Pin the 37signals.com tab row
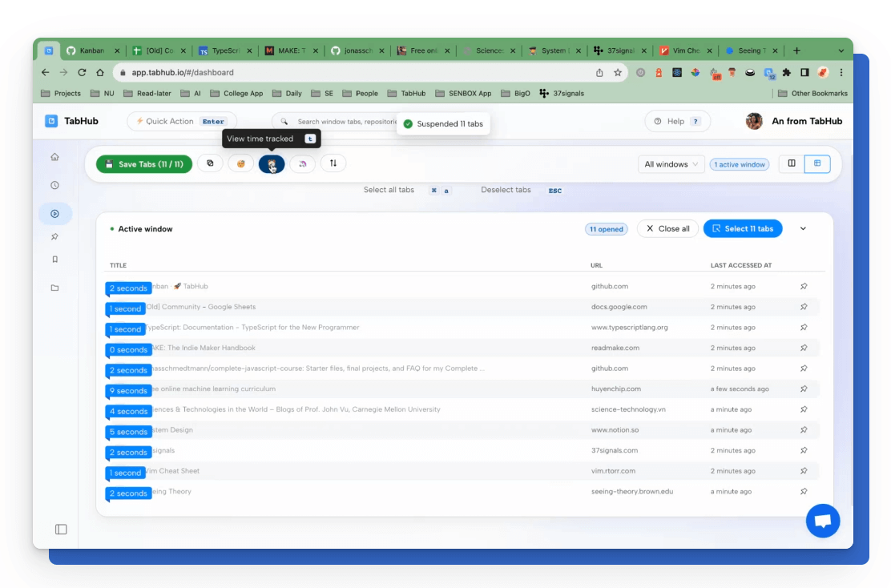 point(804,450)
